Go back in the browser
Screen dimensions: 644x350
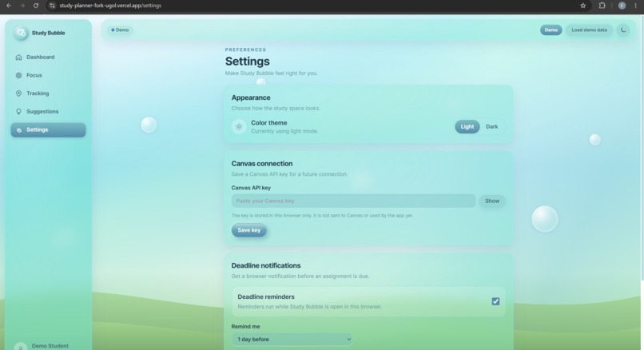point(9,6)
